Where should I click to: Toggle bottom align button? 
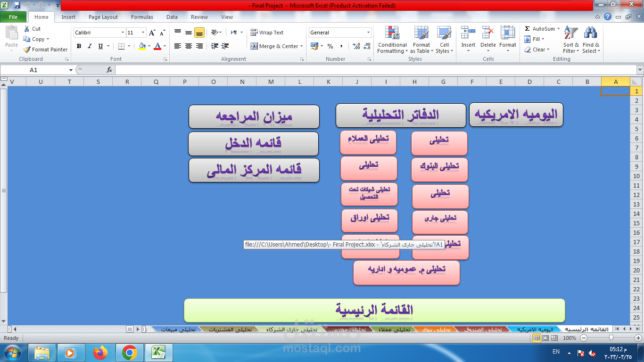(199, 33)
